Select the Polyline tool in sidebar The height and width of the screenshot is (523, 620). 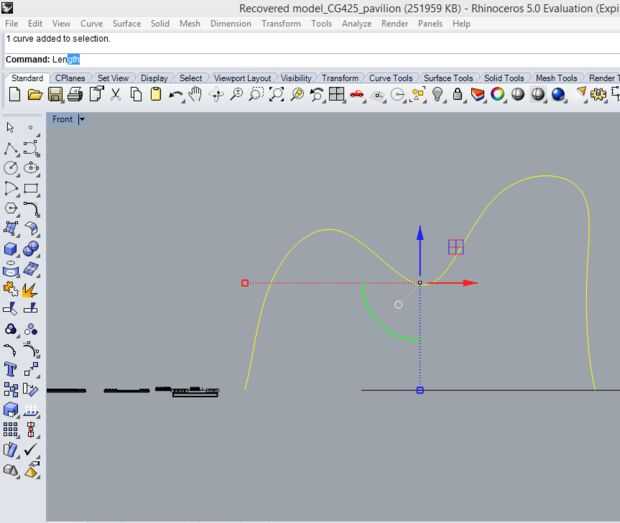(x=12, y=148)
